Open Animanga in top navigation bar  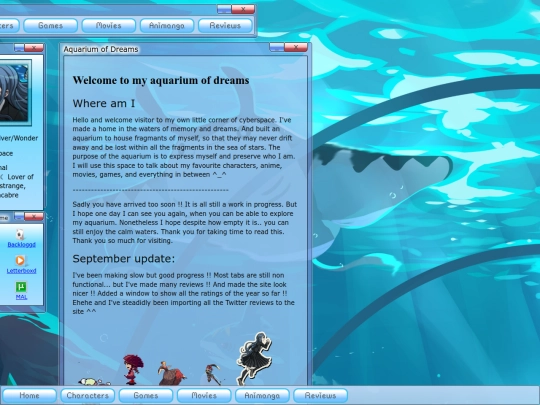[167, 25]
